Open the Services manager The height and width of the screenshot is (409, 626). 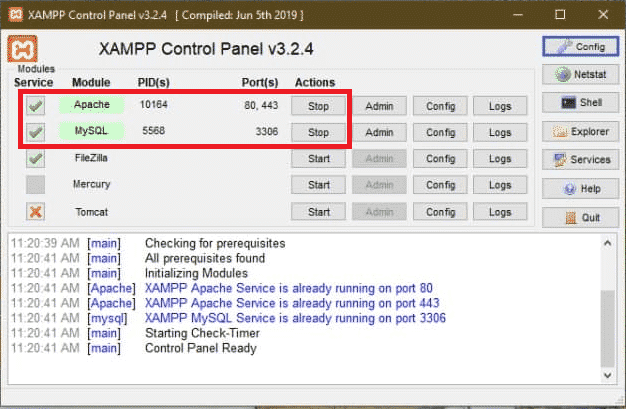580,160
